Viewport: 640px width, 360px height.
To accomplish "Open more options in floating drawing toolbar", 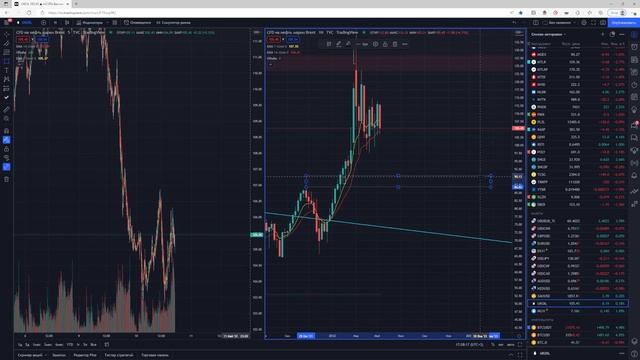I will pos(404,44).
